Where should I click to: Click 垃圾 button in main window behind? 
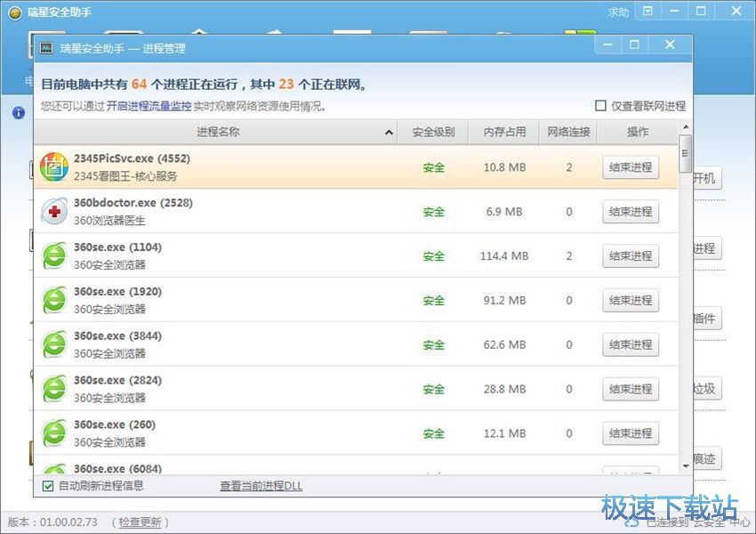click(x=707, y=388)
